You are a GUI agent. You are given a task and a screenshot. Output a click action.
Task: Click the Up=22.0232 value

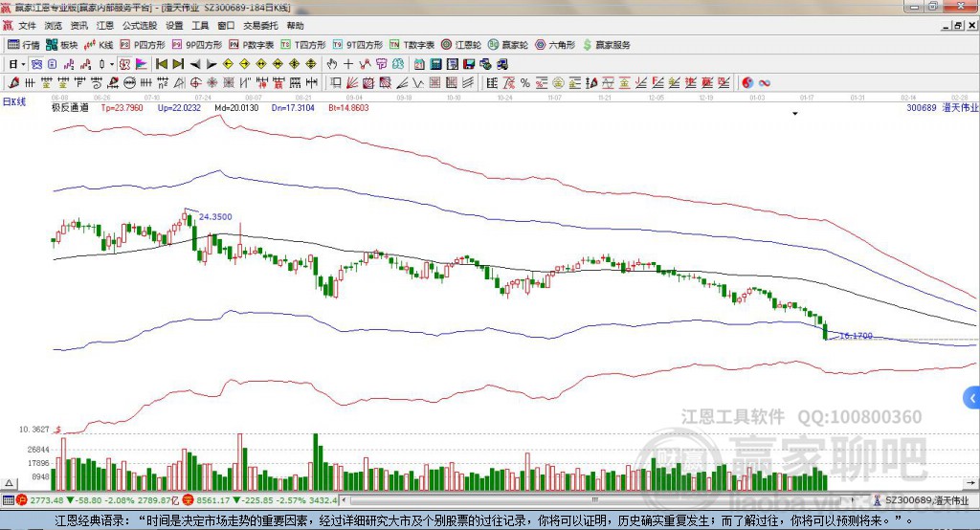(x=179, y=107)
